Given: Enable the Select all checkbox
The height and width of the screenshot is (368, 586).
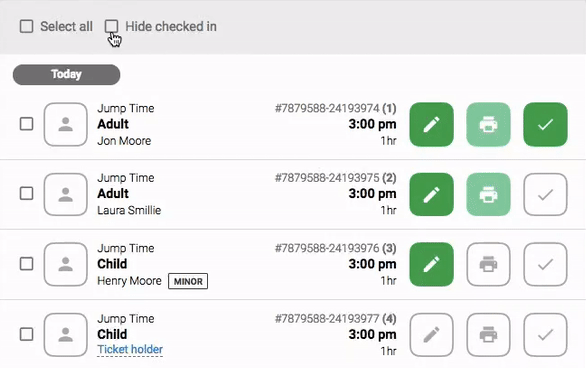Looking at the screenshot, I should (27, 27).
